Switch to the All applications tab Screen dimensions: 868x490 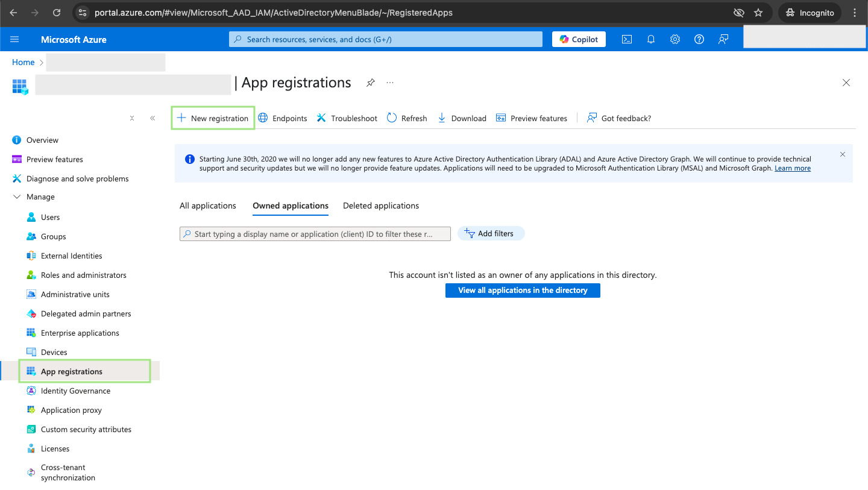[x=208, y=206]
